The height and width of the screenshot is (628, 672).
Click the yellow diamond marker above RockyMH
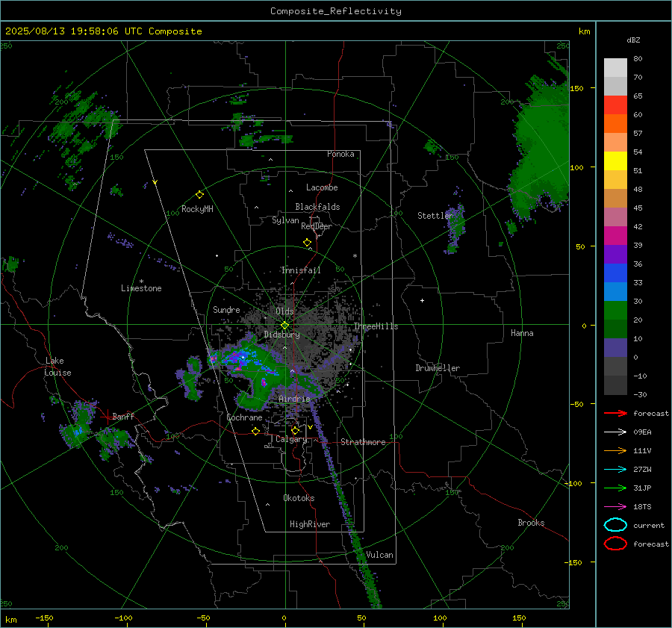pos(199,195)
